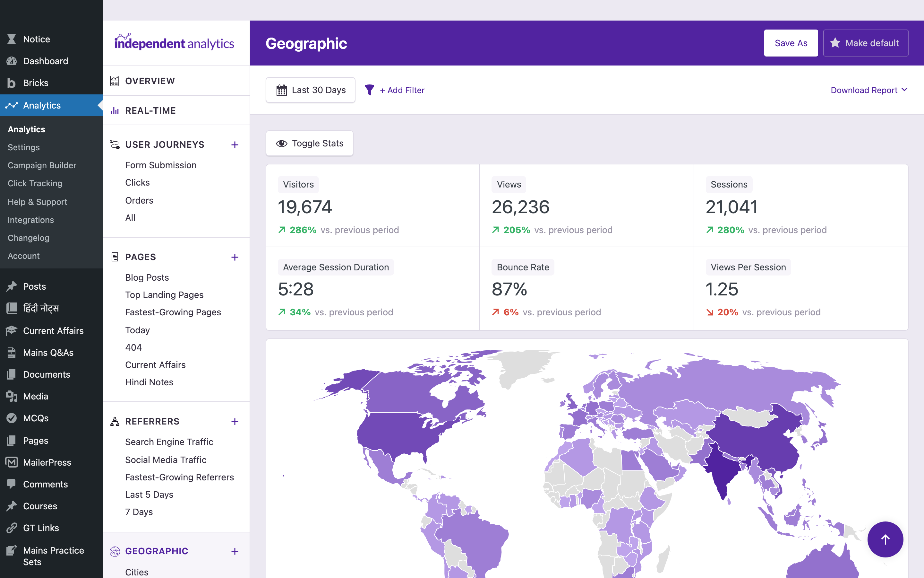
Task: Click the star icon in Make default
Action: coord(835,43)
